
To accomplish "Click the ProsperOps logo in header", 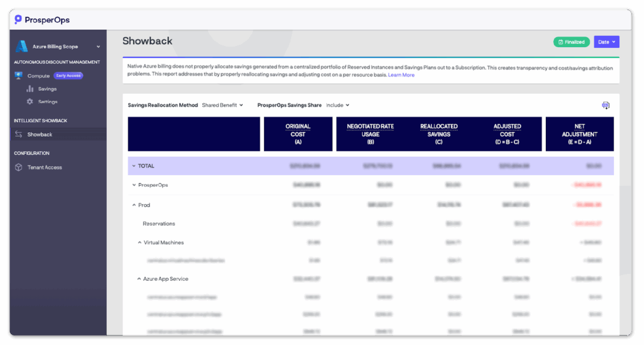I will [x=42, y=20].
